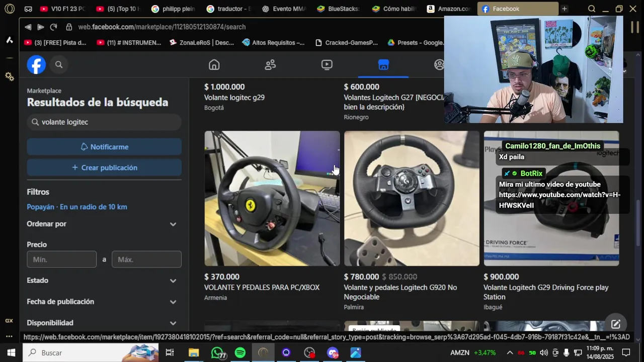This screenshot has height=362, width=644.
Task: Click the browser forward arrow
Action: pyautogui.click(x=40, y=27)
